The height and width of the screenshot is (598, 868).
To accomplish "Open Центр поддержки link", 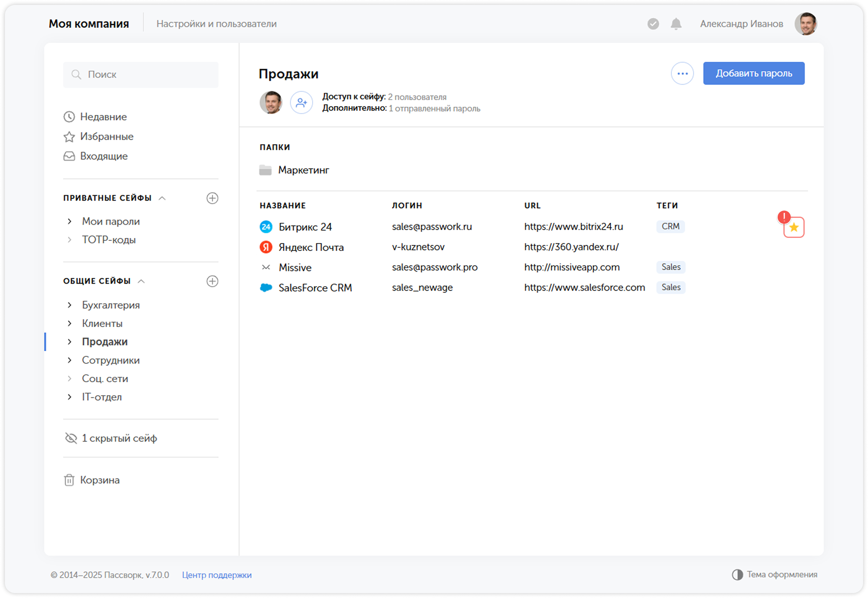I will point(217,575).
